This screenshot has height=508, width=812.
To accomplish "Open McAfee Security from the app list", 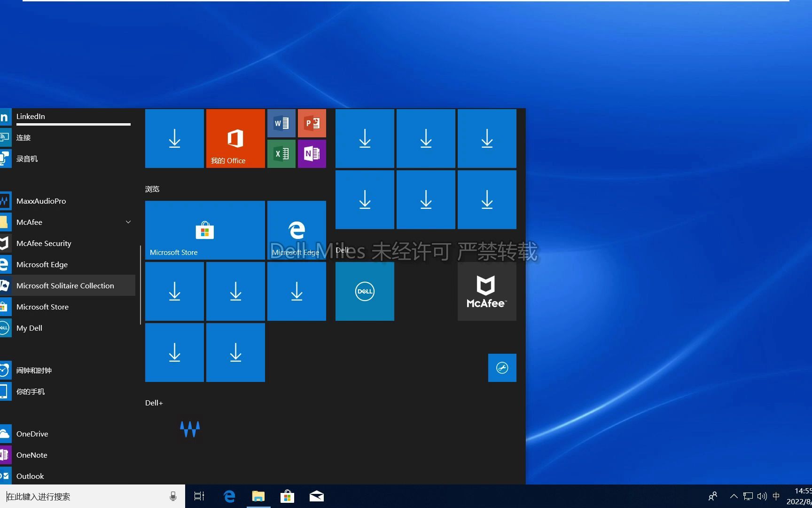I will click(68, 243).
